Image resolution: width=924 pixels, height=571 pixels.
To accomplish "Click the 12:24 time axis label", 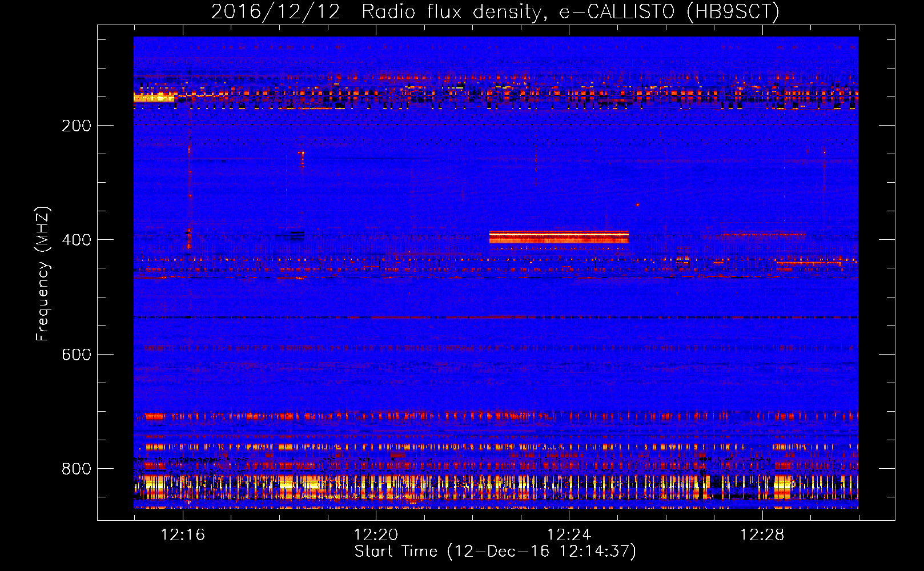I will (569, 535).
